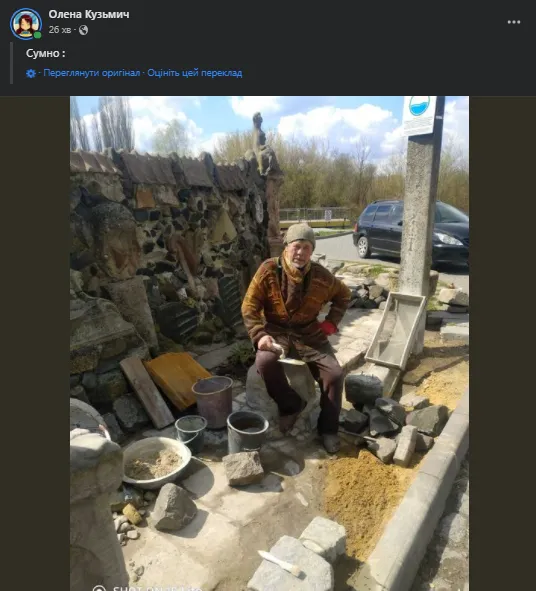
Task: Click the globe public audience icon
Action: 83,30
